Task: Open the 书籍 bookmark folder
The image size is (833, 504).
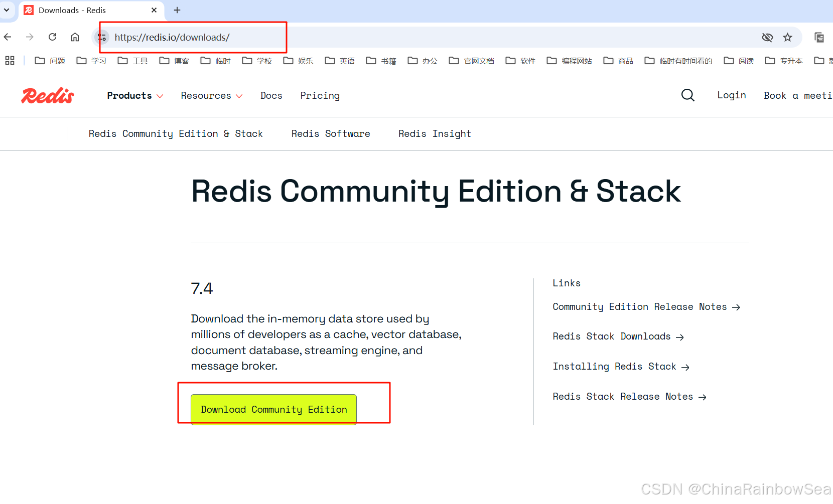Action: [381, 61]
